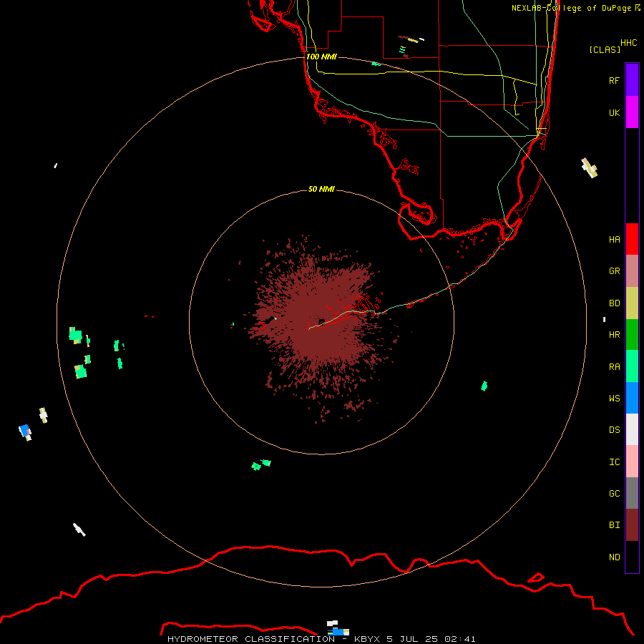Click the 'KBYX' station identifier
Image resolution: width=644 pixels, height=644 pixels.
tap(367, 639)
